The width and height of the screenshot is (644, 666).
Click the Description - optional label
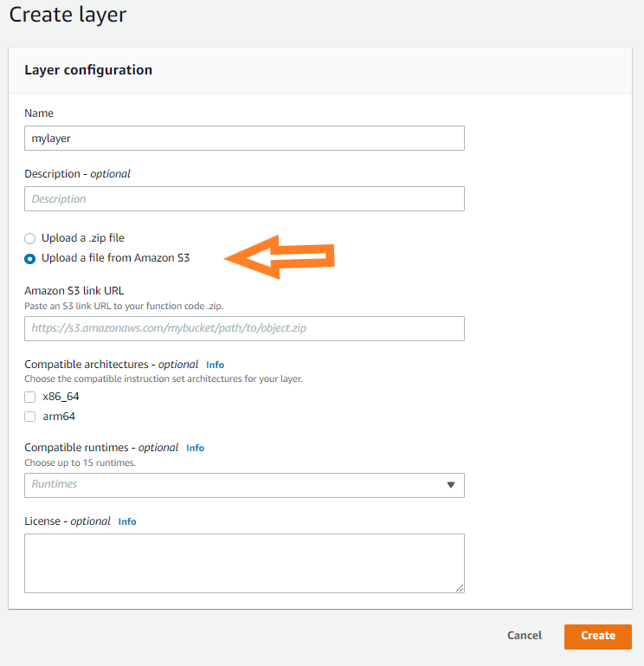pos(77,174)
